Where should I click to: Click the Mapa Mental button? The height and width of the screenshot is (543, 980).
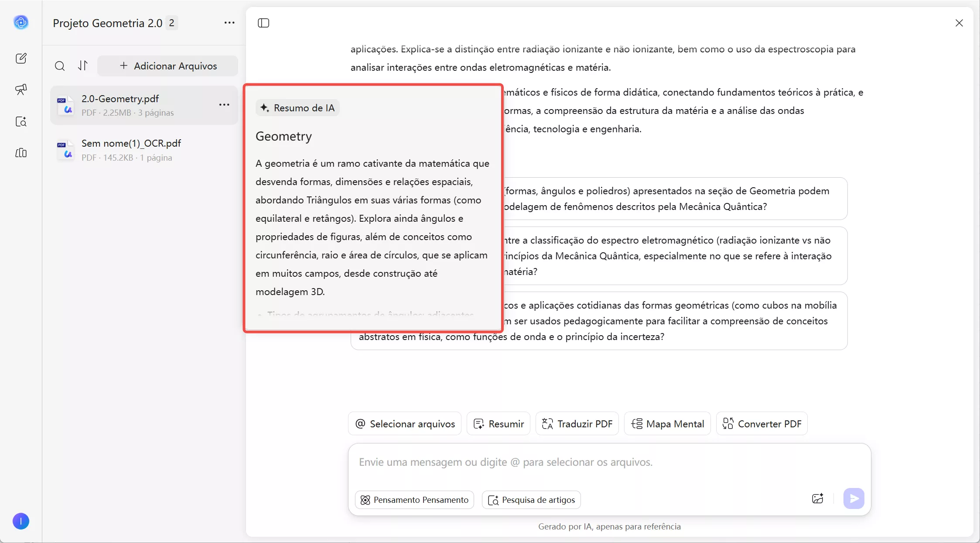(667, 423)
